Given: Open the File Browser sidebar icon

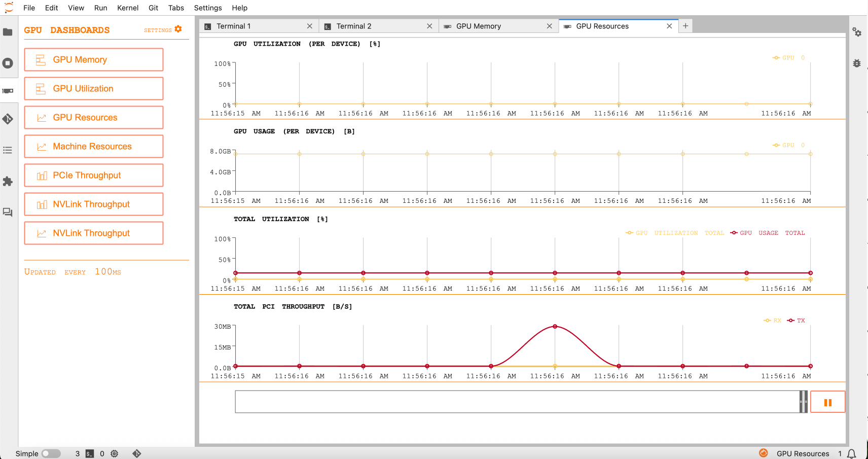Looking at the screenshot, I should [x=8, y=32].
